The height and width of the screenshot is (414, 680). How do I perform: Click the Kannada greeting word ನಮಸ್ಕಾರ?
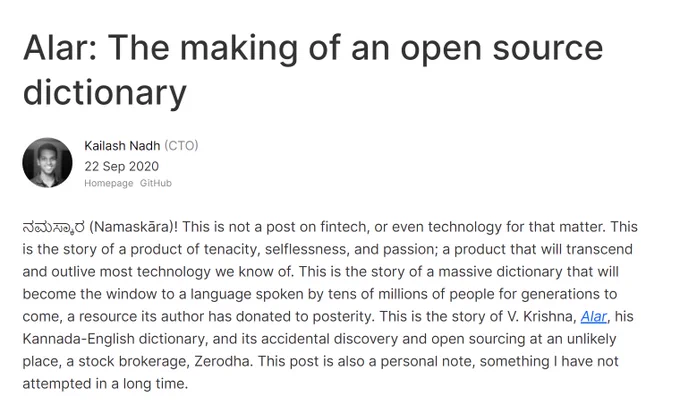54,228
